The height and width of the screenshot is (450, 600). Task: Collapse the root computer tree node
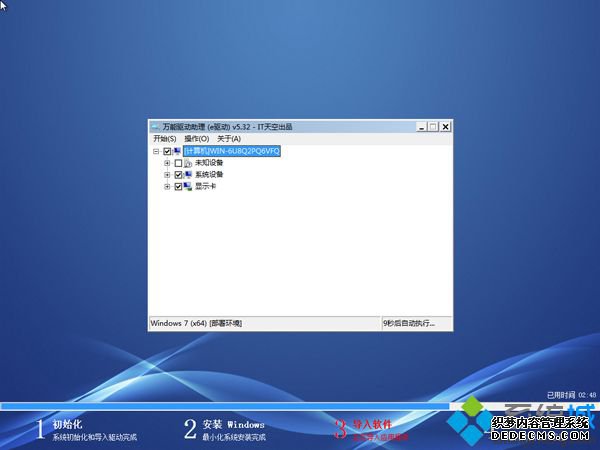point(156,151)
